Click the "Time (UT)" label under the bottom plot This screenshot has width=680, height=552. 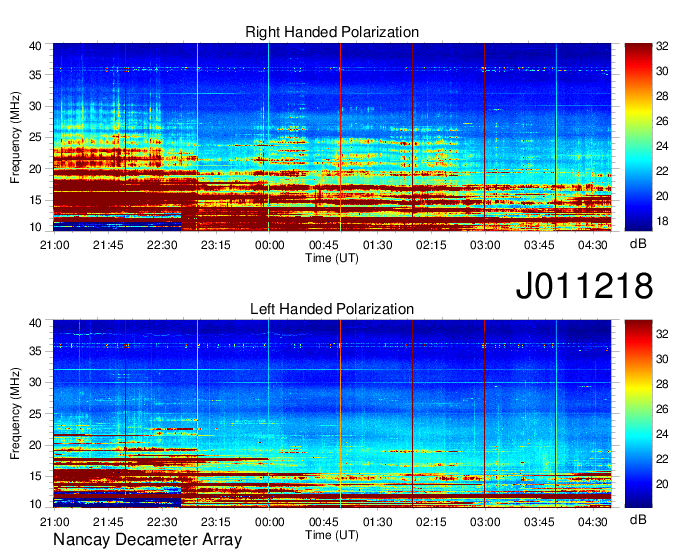point(332,535)
